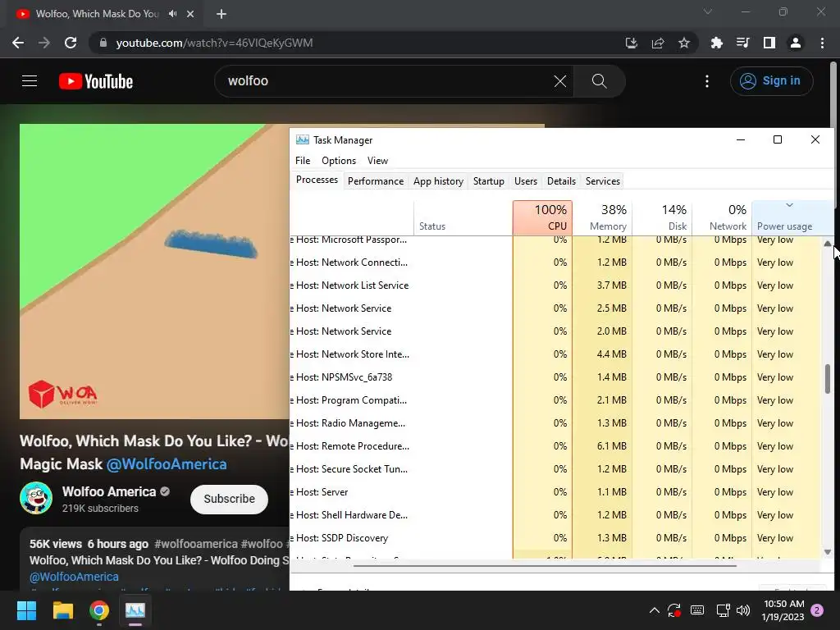Open Chrome three-dot menu
This screenshot has height=630, width=840.
tap(822, 43)
